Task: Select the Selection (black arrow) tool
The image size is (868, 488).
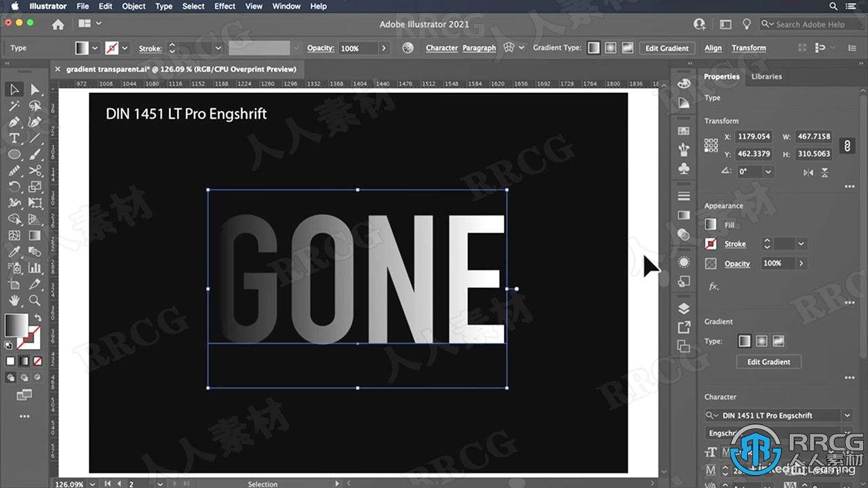Action: click(x=14, y=89)
